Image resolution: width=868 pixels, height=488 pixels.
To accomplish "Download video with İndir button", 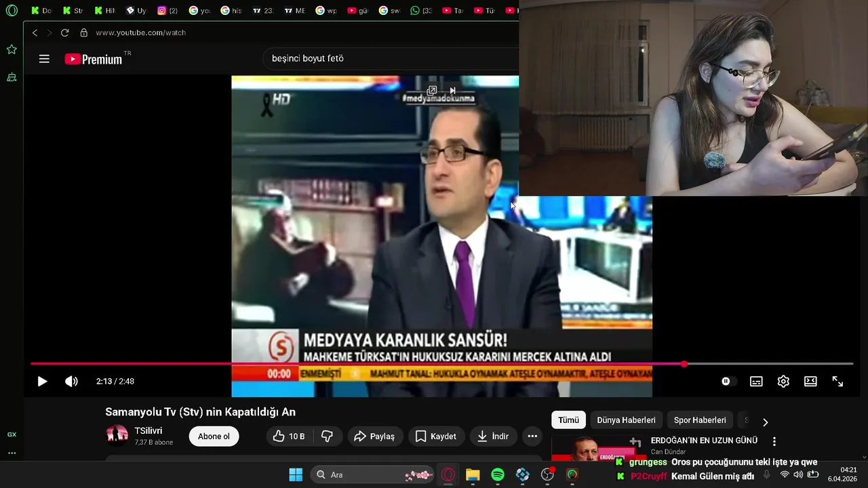I will coord(493,436).
